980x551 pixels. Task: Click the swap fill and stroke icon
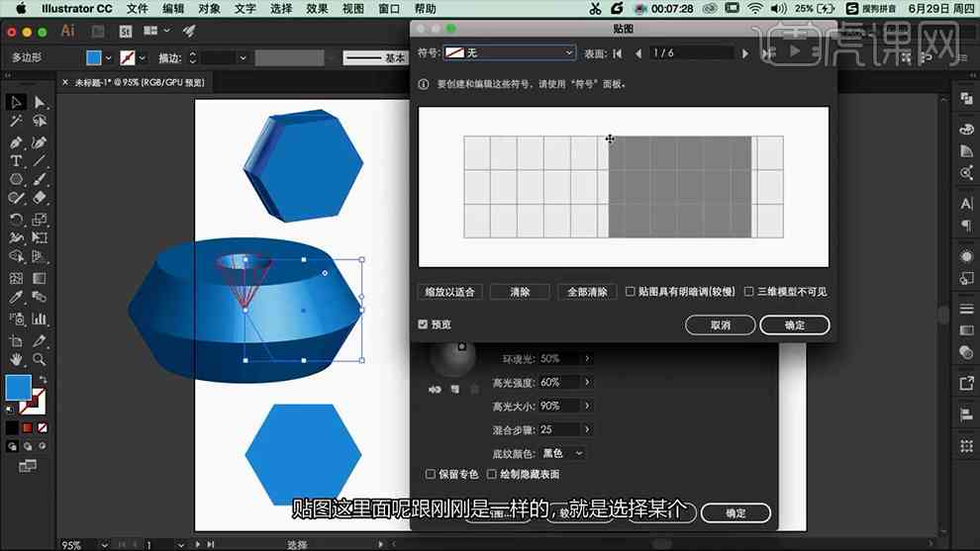click(x=43, y=379)
